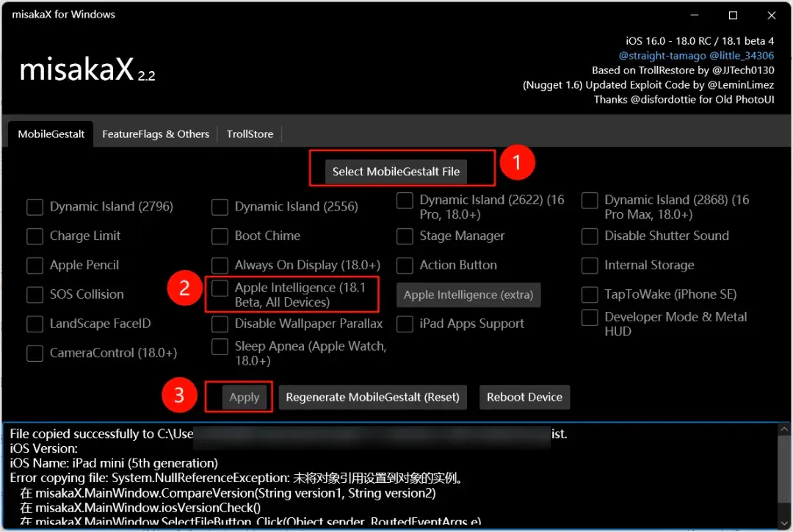Tick Dynamic Island (2622) 16 Pro checkbox
The width and height of the screenshot is (793, 532).
pyautogui.click(x=405, y=200)
